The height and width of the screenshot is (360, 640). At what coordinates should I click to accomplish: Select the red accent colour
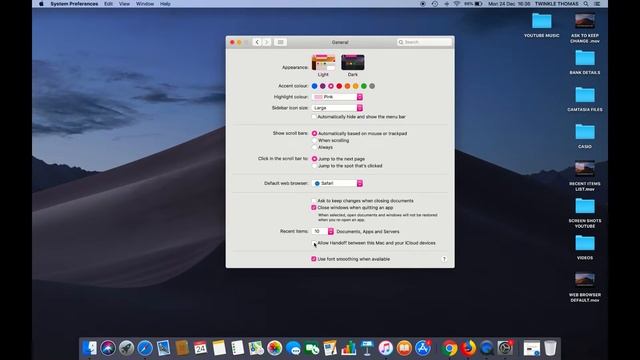coord(339,86)
